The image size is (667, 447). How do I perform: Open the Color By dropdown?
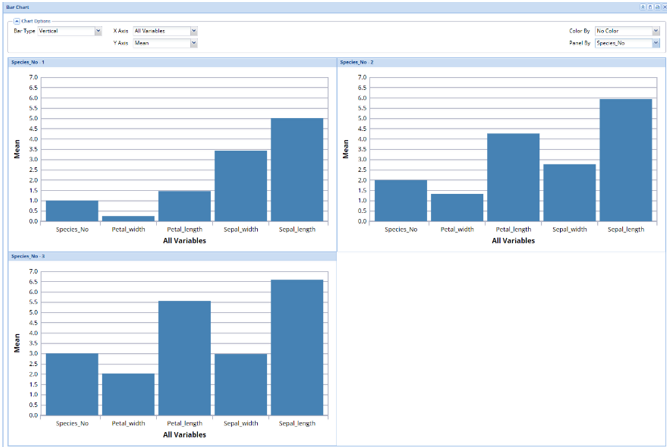click(656, 31)
